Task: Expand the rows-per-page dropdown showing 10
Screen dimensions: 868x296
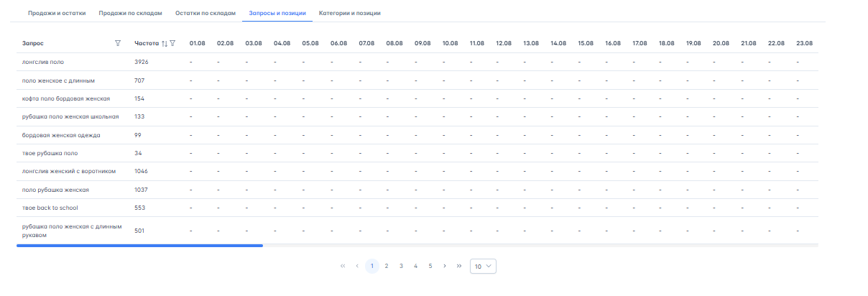Action: pyautogui.click(x=483, y=266)
